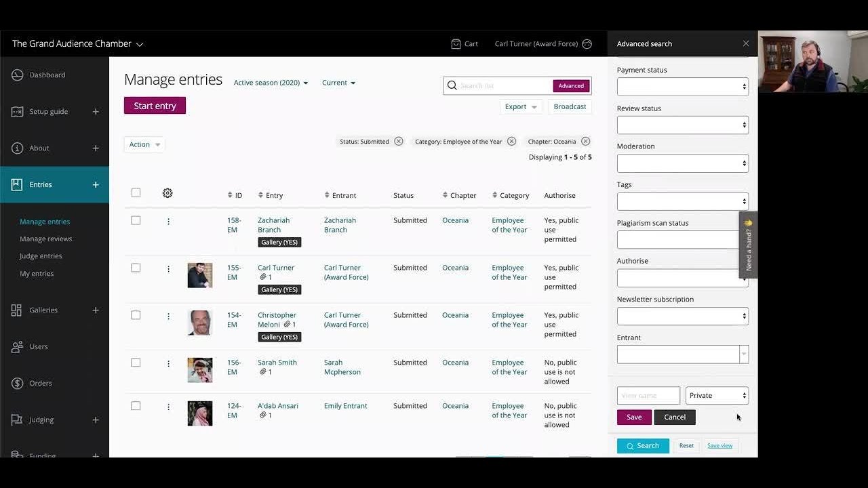The image size is (868, 488).
Task: Click the Dashboard sidebar icon
Action: click(18, 75)
